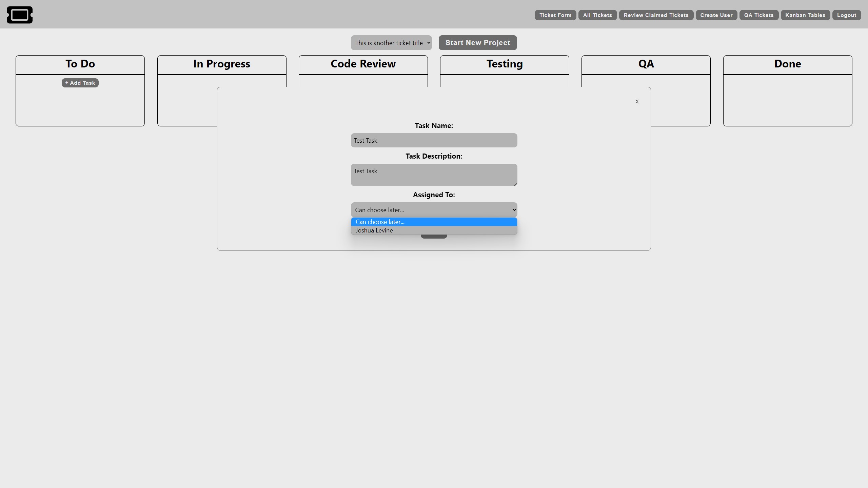This screenshot has height=488, width=868.
Task: Select Can choose later option
Action: click(434, 221)
